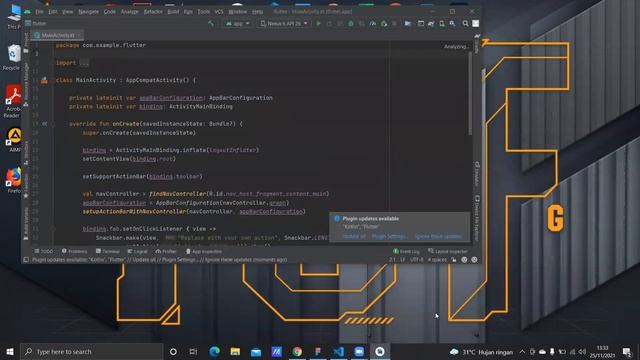This screenshot has width=640, height=360.
Task: Run the app with green play button
Action: pyautogui.click(x=319, y=24)
